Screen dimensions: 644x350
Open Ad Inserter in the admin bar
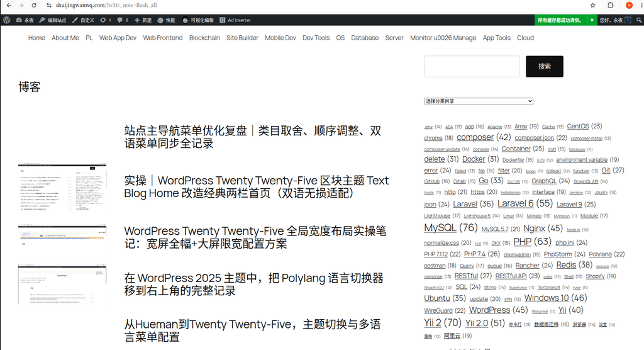click(x=235, y=20)
